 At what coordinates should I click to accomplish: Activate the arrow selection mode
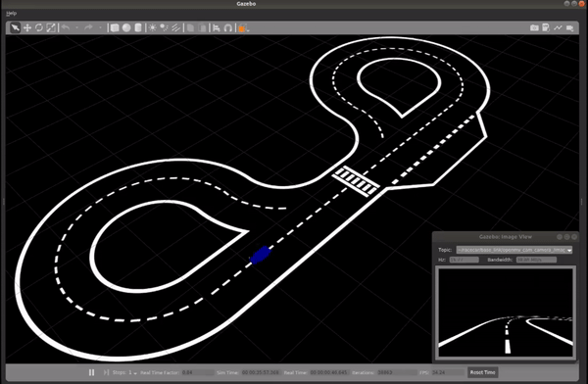pos(15,28)
